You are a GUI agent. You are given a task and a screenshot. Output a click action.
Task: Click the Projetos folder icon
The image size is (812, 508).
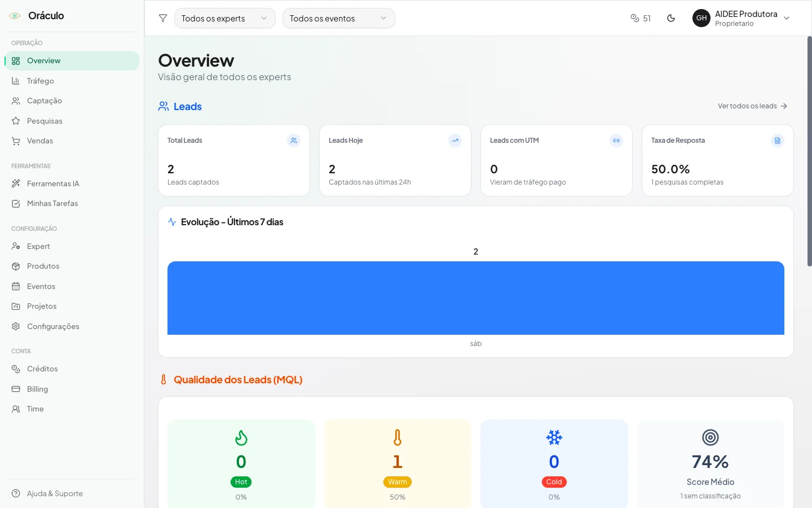click(16, 306)
